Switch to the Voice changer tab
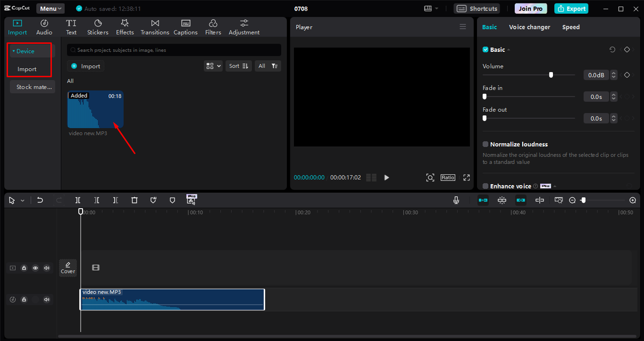The width and height of the screenshot is (644, 341). [529, 27]
